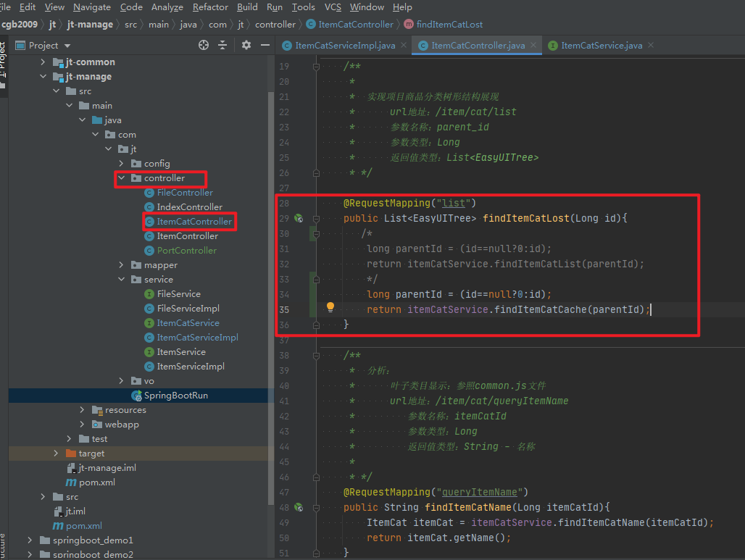The width and height of the screenshot is (745, 560).
Task: Click the Collapse All icon in Project panel
Action: pos(222,45)
